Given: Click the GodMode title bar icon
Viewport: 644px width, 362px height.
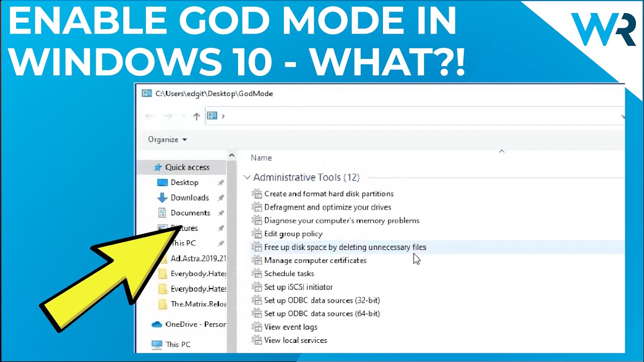Looking at the screenshot, I should coord(147,94).
